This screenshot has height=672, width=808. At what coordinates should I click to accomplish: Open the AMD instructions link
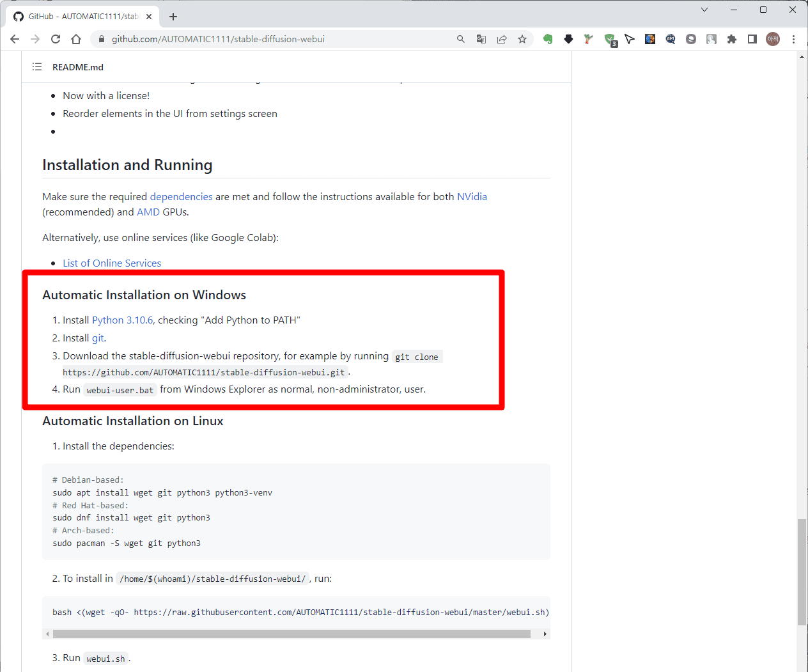(x=148, y=212)
